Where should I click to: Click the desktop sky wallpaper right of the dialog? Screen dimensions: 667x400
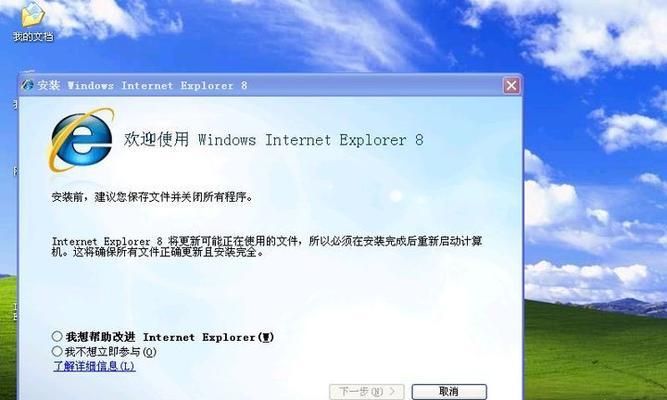click(596, 128)
